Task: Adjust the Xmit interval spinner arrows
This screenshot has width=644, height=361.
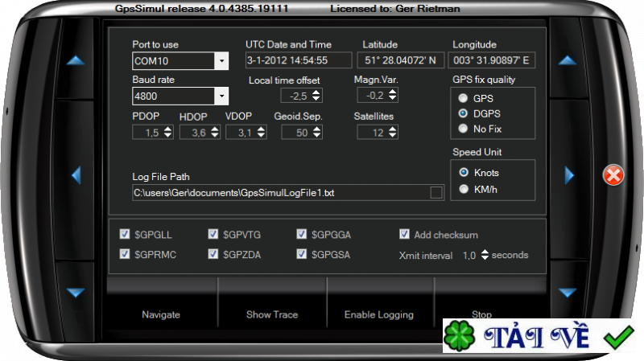Action: (485, 255)
